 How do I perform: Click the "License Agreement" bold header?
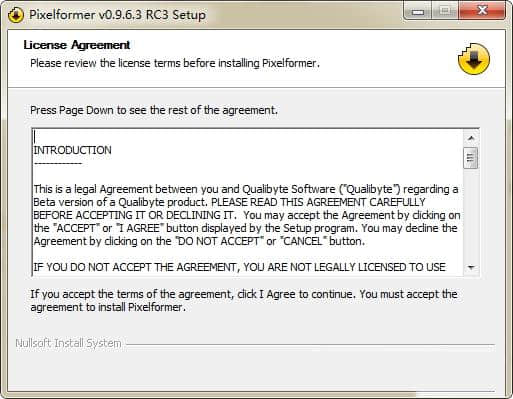[x=77, y=45]
